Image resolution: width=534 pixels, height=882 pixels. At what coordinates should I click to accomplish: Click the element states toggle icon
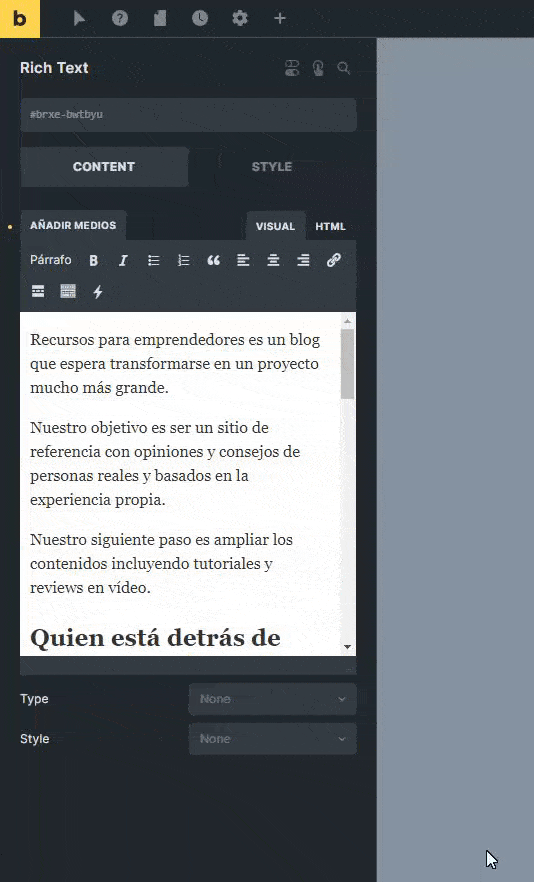292,69
